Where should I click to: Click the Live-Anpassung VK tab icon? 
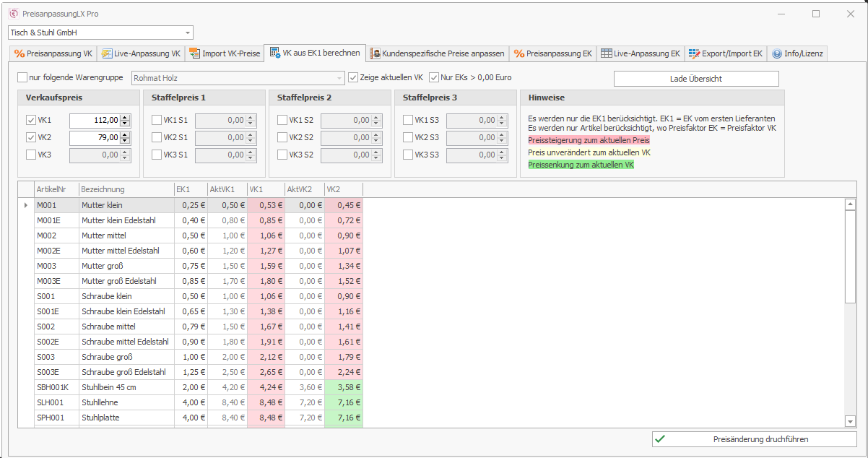click(x=107, y=53)
